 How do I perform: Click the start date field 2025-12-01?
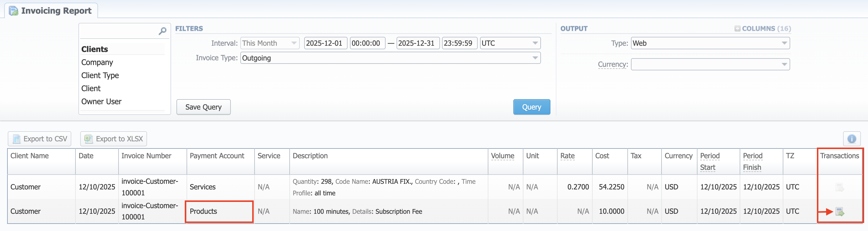[x=326, y=43]
